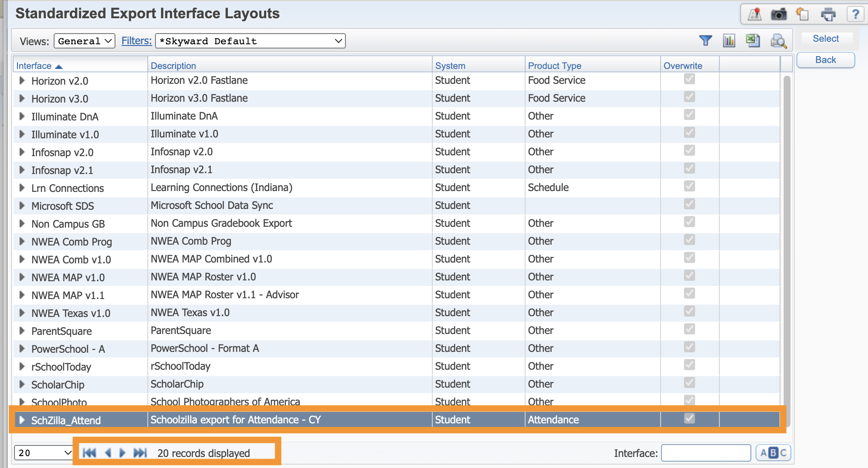Sort by System column header
The width and height of the screenshot is (868, 468).
tap(450, 66)
